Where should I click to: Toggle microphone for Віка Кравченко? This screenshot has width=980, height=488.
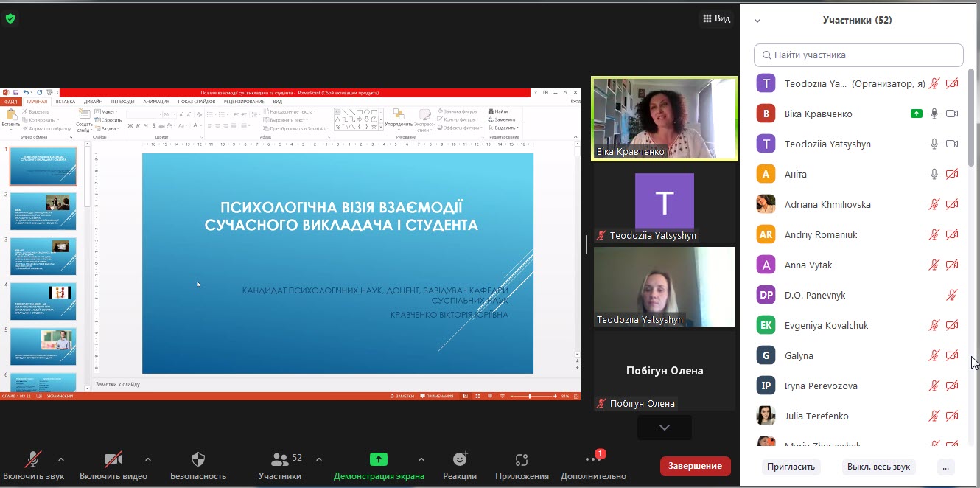pyautogui.click(x=934, y=114)
